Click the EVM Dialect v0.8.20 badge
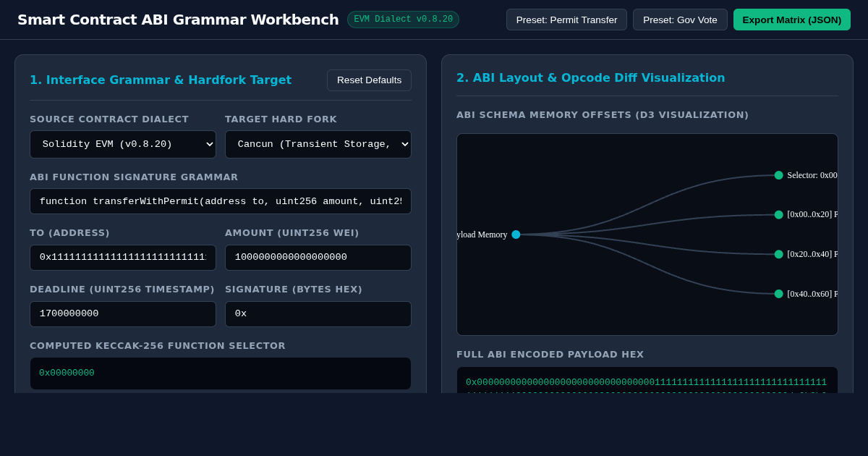Viewport: 868px width, 456px height. coord(403,20)
